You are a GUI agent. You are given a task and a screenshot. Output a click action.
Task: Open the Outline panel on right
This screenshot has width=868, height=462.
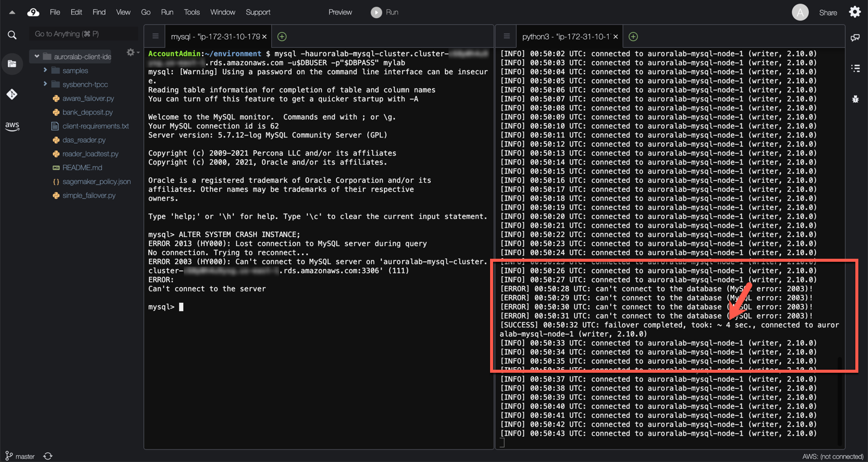point(855,68)
